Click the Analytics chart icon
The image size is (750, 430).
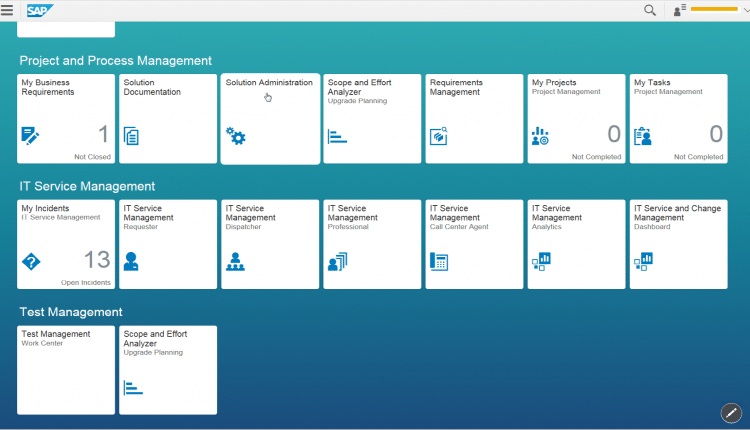click(541, 262)
